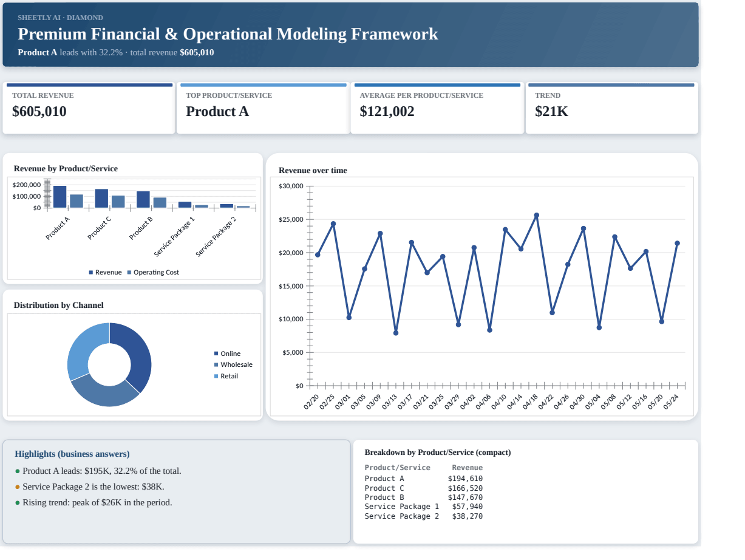Click the Product C row name in the breakdown table
Screen dimensions: 745x560
384,488
